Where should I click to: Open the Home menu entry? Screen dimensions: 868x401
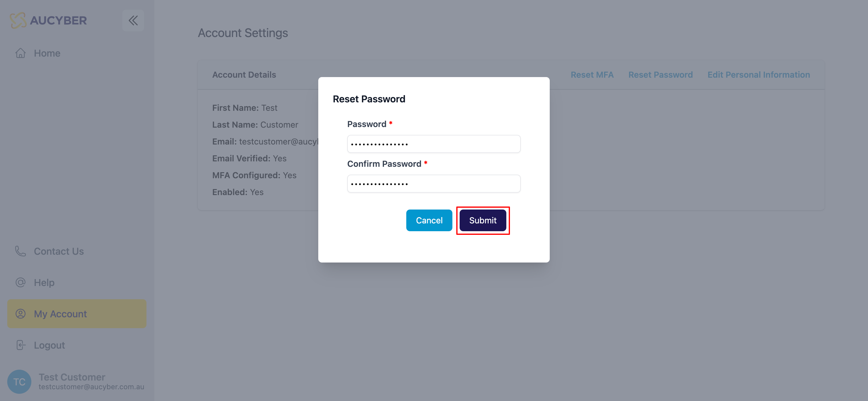pyautogui.click(x=47, y=53)
